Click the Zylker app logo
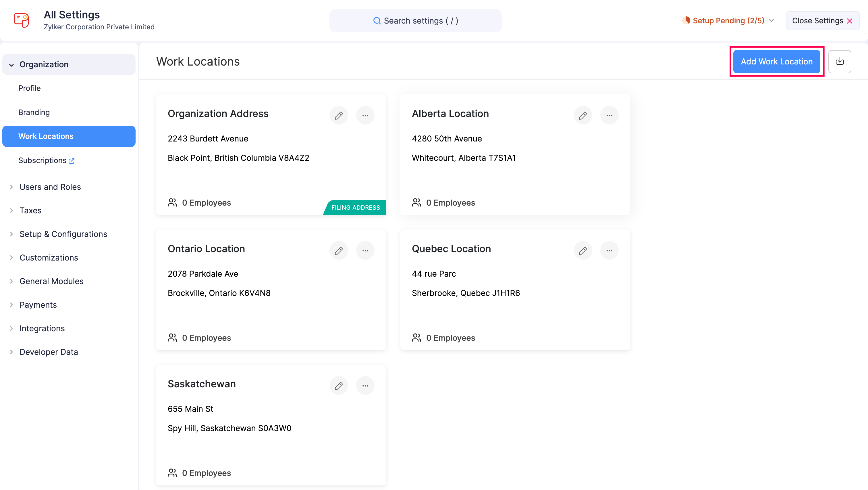868x490 pixels. point(21,20)
